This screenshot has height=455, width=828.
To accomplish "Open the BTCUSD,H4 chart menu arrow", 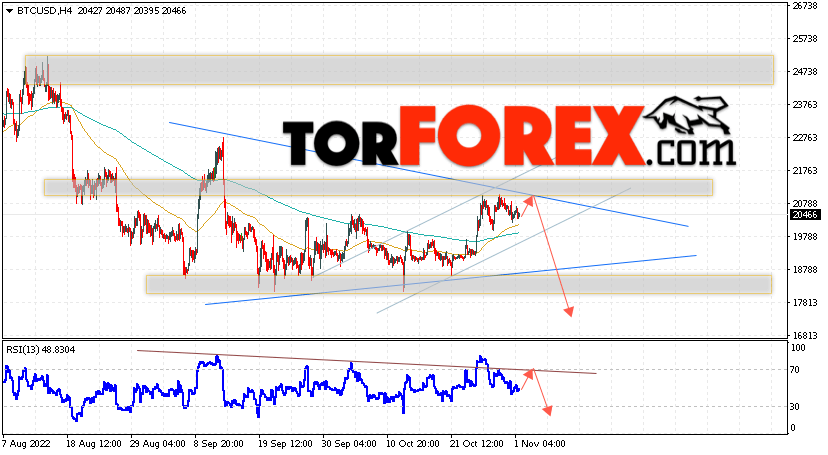I will coord(10,11).
